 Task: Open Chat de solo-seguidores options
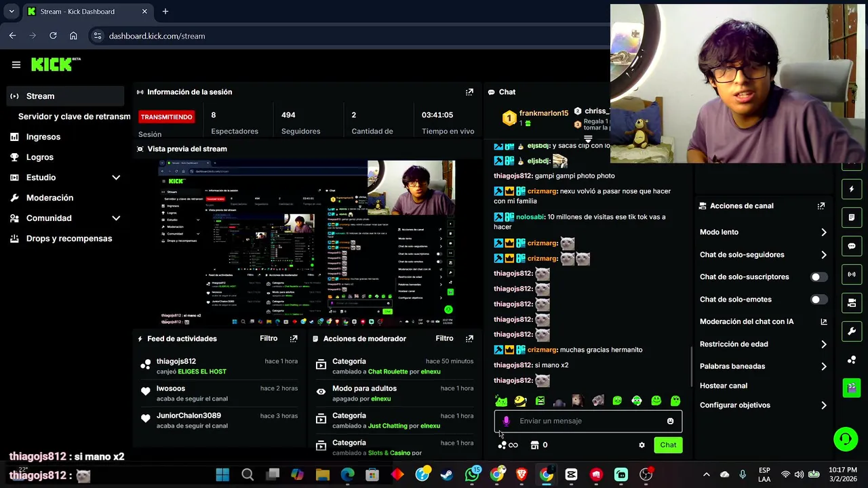point(763,255)
